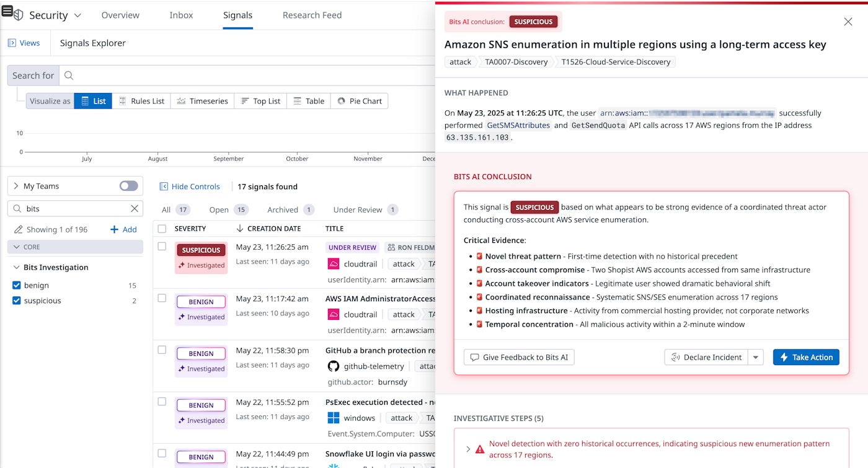Image resolution: width=868 pixels, height=468 pixels.
Task: Click the GitHub telemetry icon
Action: [x=334, y=366]
